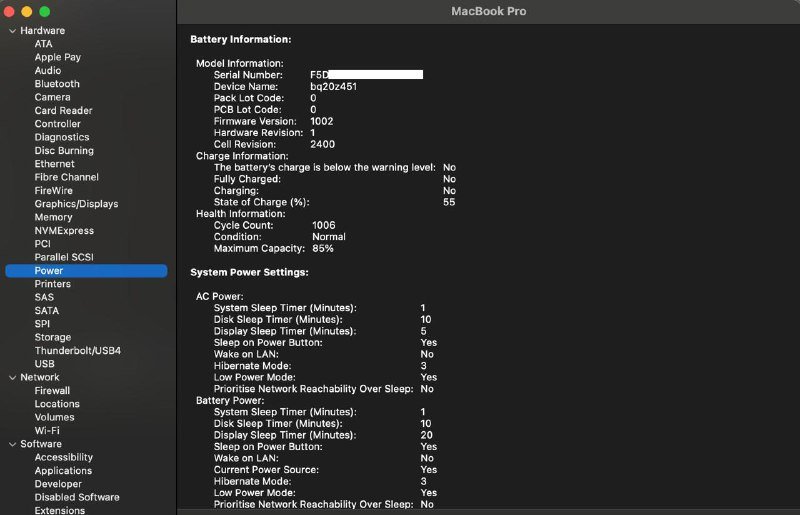This screenshot has width=800, height=515.
Task: Open Diagnostics in the sidebar
Action: click(62, 137)
